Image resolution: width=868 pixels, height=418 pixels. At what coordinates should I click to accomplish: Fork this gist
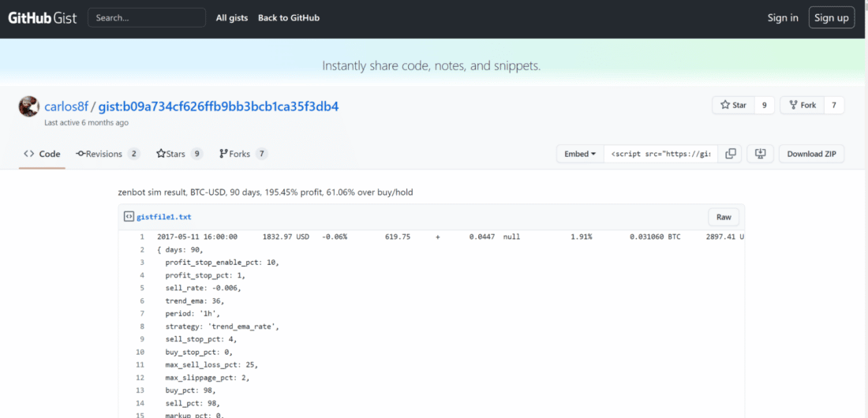pyautogui.click(x=802, y=105)
